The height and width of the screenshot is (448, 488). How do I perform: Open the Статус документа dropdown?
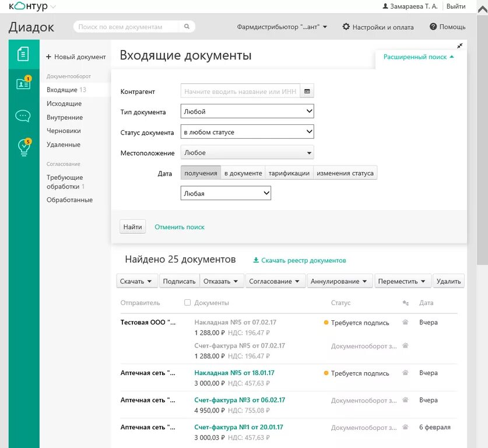point(247,132)
